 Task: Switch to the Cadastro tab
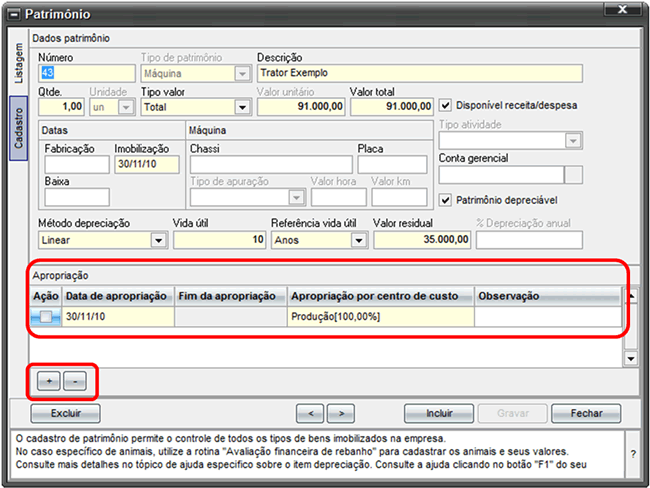(x=18, y=128)
